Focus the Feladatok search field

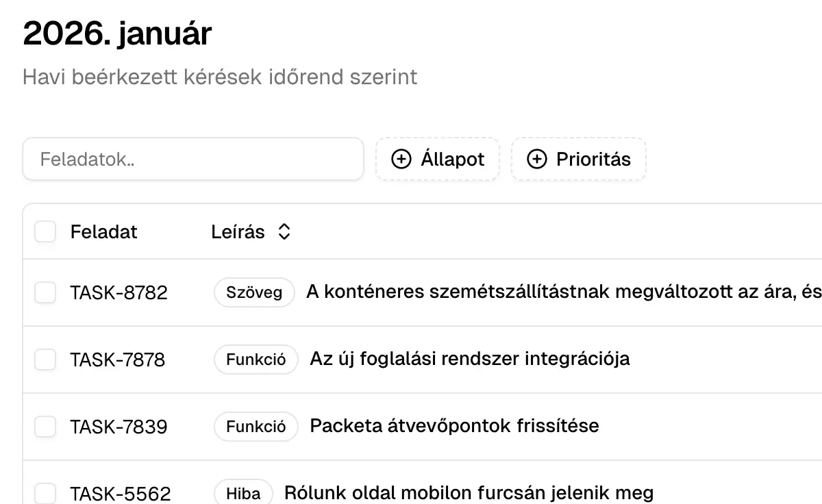[193, 160]
